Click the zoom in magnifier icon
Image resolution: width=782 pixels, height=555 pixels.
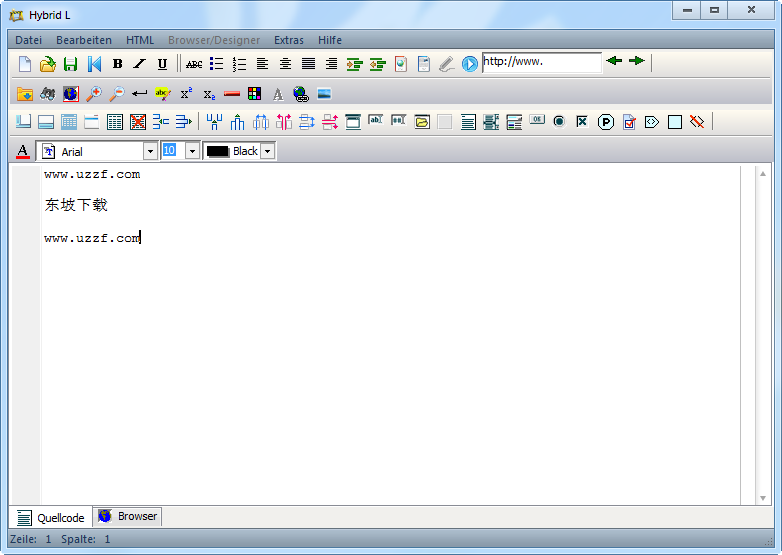tap(93, 93)
